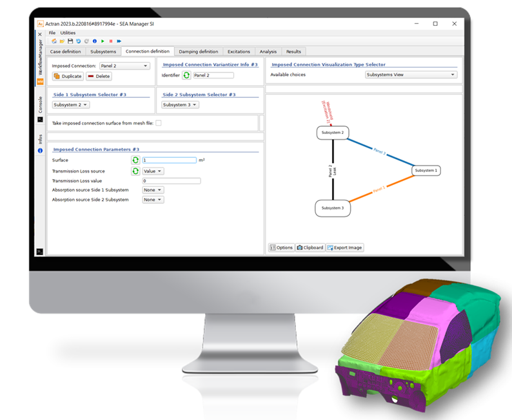Click the black Panel 2 Leak connection
512x420 pixels.
333,170
